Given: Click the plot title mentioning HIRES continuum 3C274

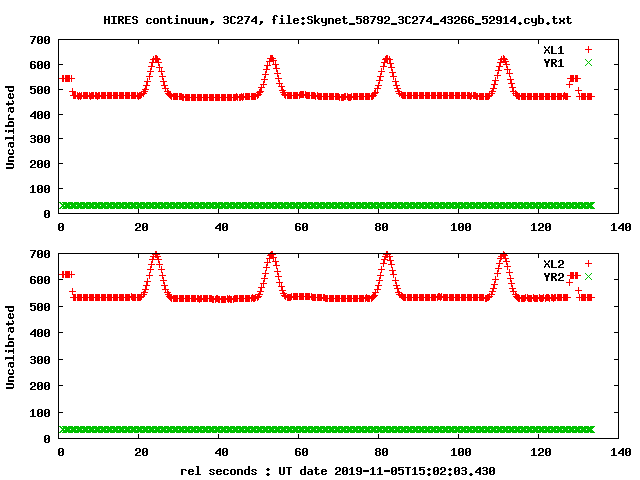Looking at the screenshot, I should coord(338,20).
